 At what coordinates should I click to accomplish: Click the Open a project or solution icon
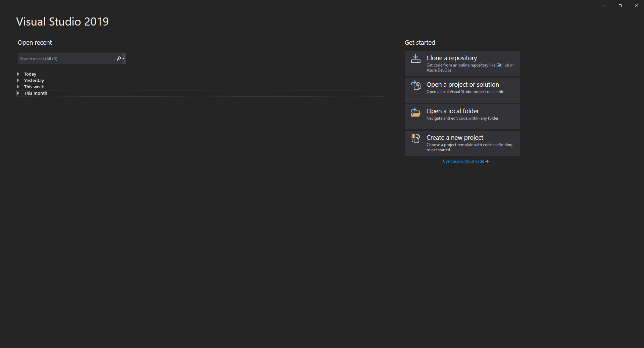point(415,85)
